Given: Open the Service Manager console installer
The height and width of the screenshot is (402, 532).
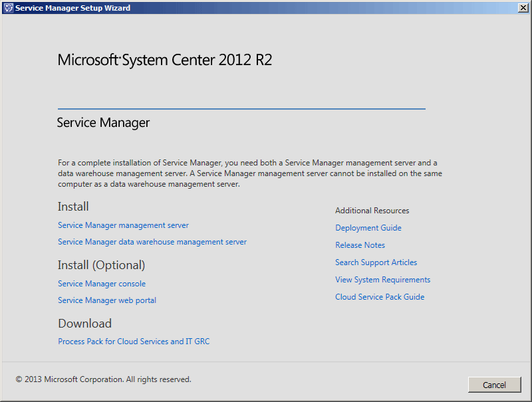Looking at the screenshot, I should click(102, 284).
